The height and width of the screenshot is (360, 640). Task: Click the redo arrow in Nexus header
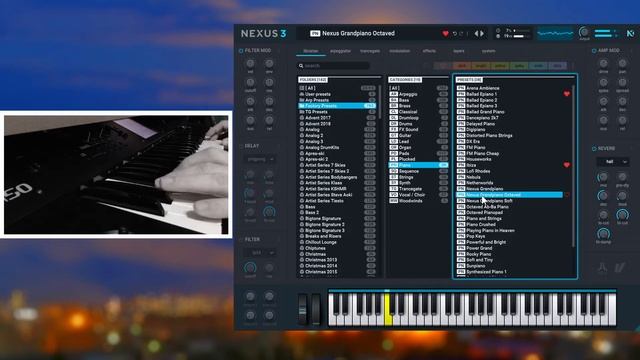click(x=462, y=33)
